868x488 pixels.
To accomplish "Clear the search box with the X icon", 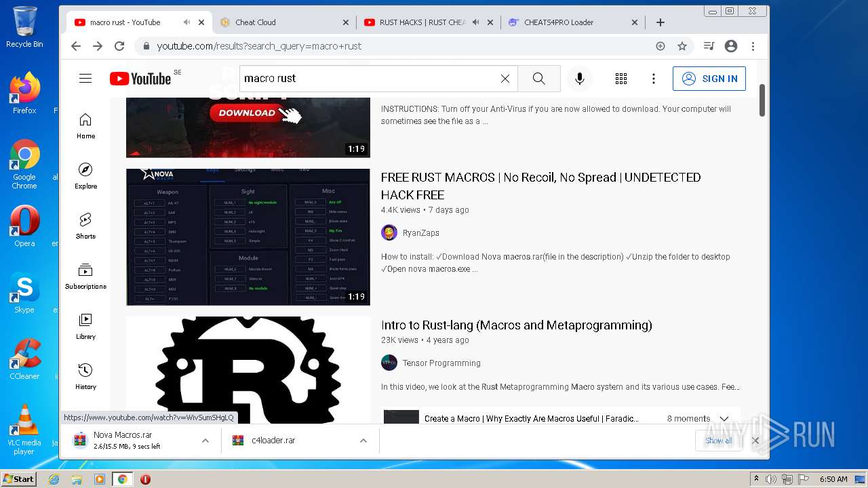I will coord(505,79).
